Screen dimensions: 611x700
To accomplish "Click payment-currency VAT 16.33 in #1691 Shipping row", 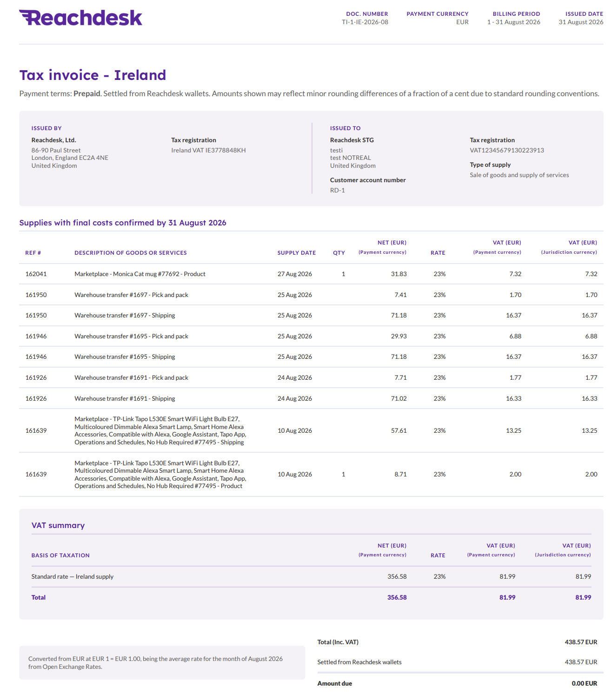I will click(x=514, y=398).
